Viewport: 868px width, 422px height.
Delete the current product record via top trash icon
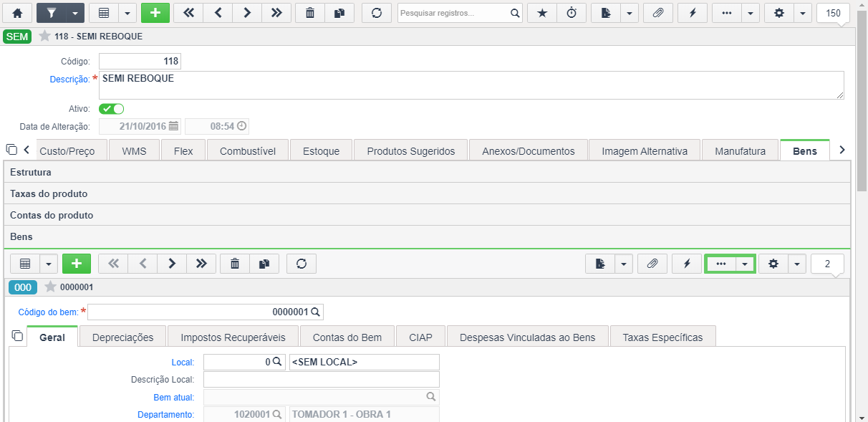310,13
